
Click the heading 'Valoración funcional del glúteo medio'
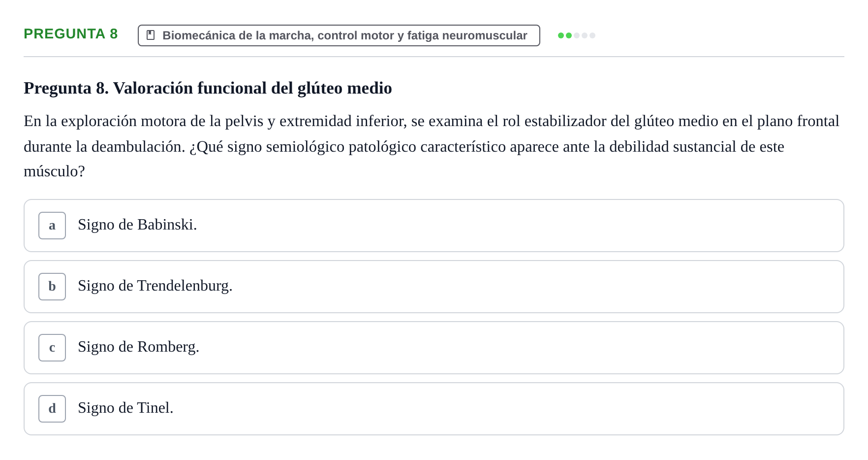point(252,88)
